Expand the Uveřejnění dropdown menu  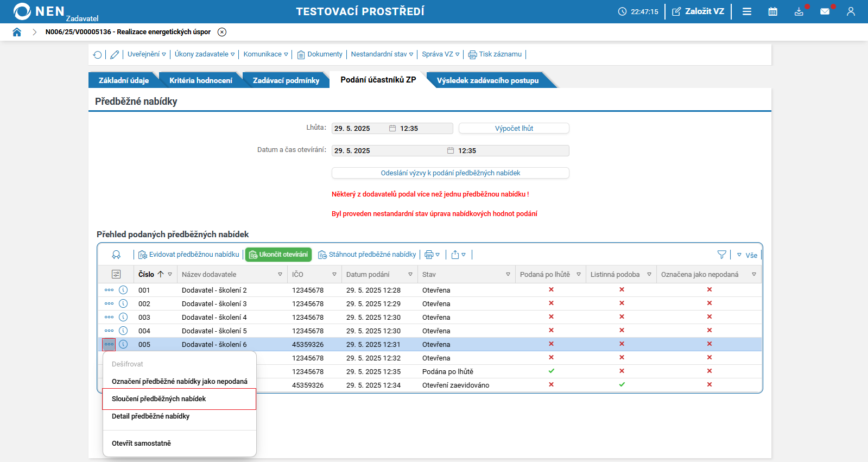pos(147,54)
